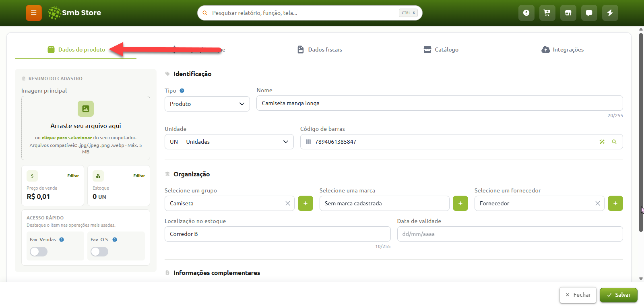This screenshot has height=308, width=644.
Task: Add a new group with plus button
Action: pyautogui.click(x=305, y=203)
